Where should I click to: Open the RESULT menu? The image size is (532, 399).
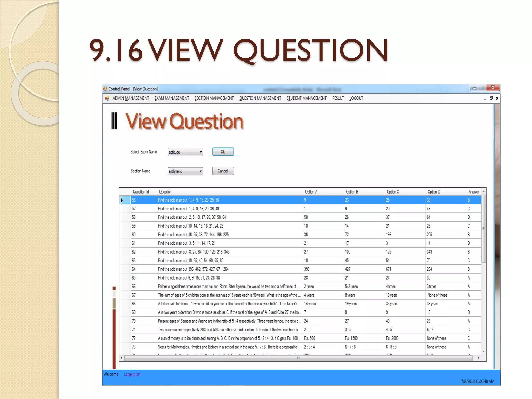pyautogui.click(x=338, y=98)
